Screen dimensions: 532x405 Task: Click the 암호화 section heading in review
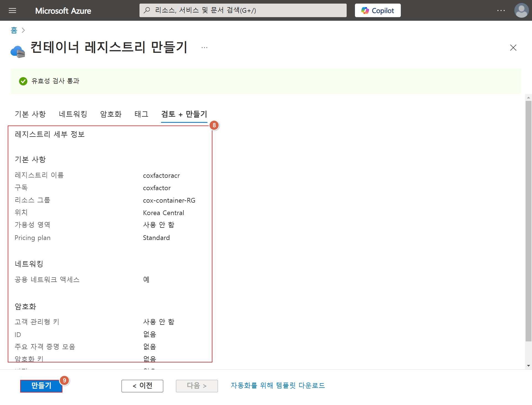(25, 307)
